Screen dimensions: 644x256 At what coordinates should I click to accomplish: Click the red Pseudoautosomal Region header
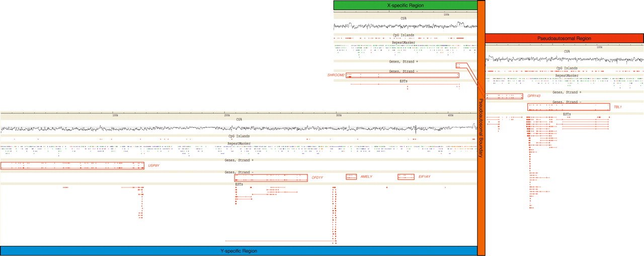coord(564,38)
